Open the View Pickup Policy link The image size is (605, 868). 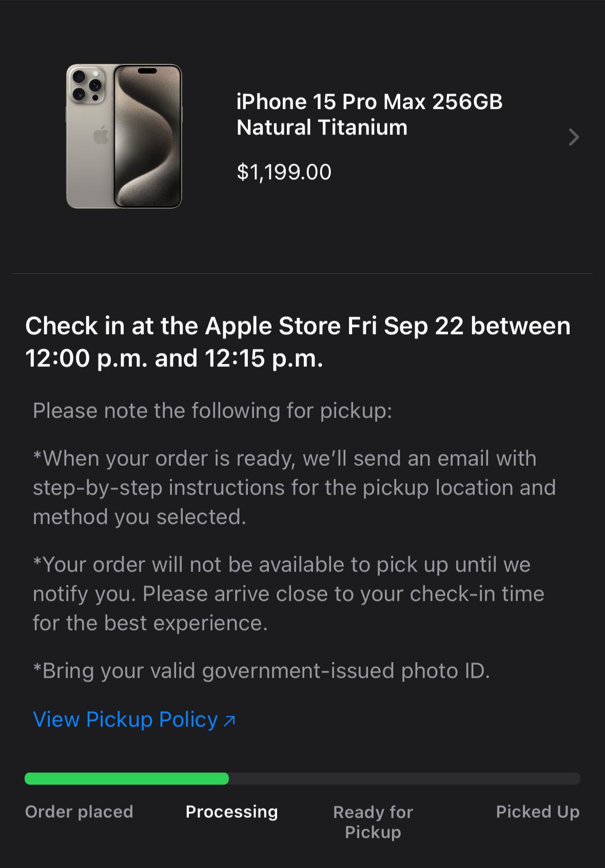125,719
